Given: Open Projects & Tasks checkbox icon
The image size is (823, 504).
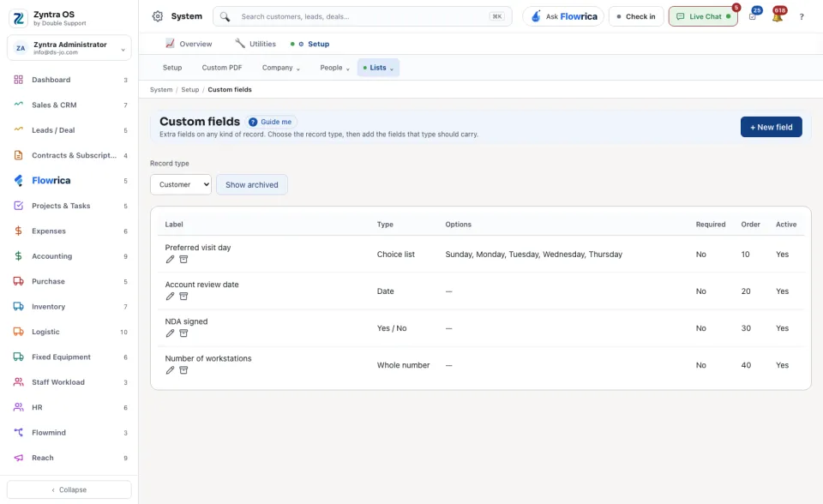Looking at the screenshot, I should [18, 205].
